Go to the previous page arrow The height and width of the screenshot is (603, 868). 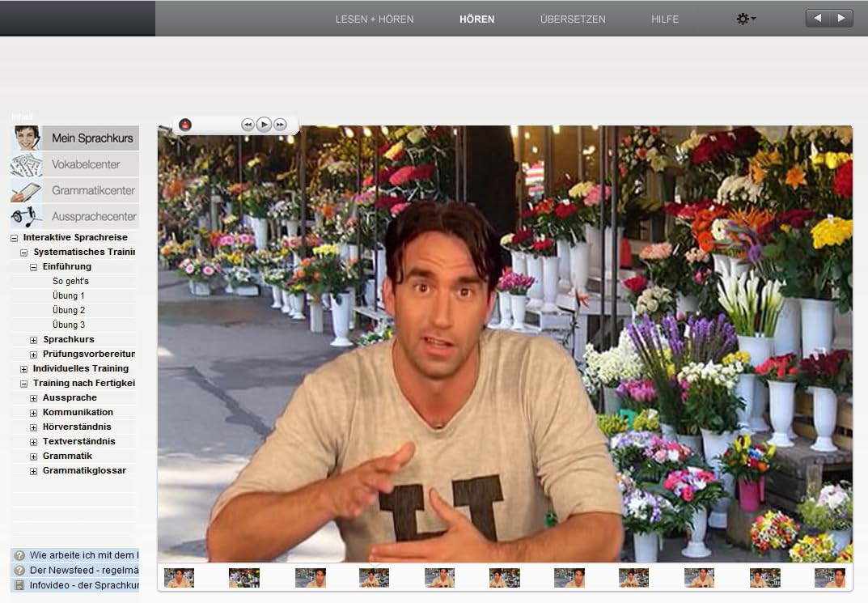817,19
